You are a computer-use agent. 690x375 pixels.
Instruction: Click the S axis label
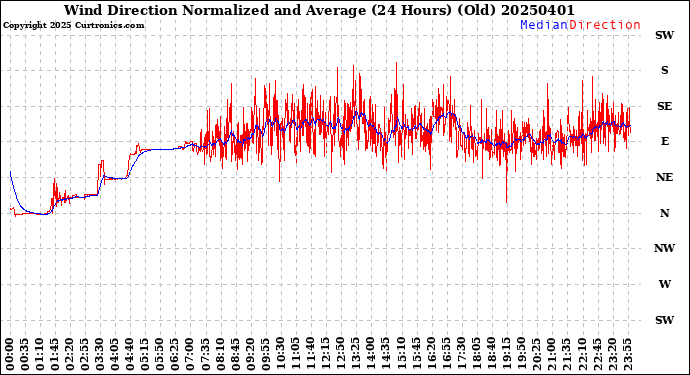[x=664, y=70]
